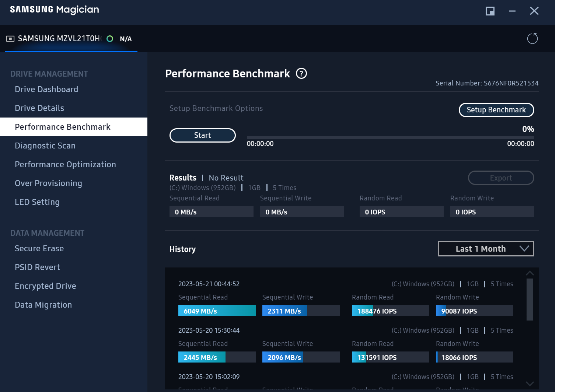Click the Samsung Magician title logo
Viewport: 566px width, 392px height.
(55, 10)
